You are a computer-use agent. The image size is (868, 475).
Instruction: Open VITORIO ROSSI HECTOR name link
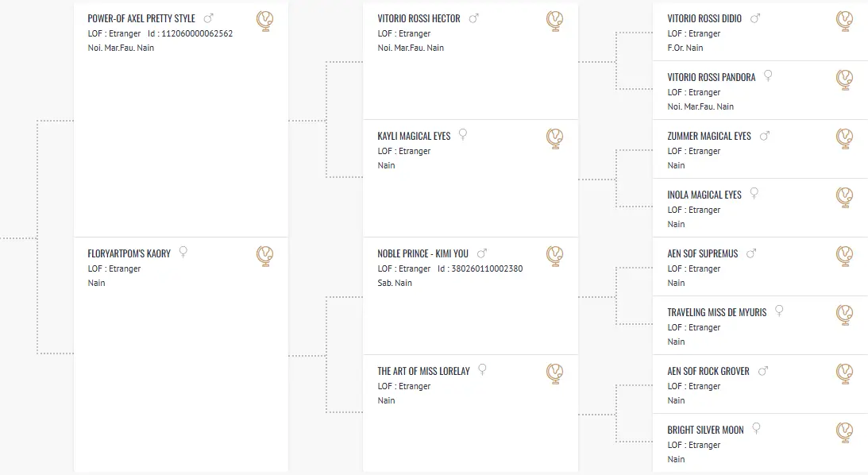pyautogui.click(x=419, y=19)
